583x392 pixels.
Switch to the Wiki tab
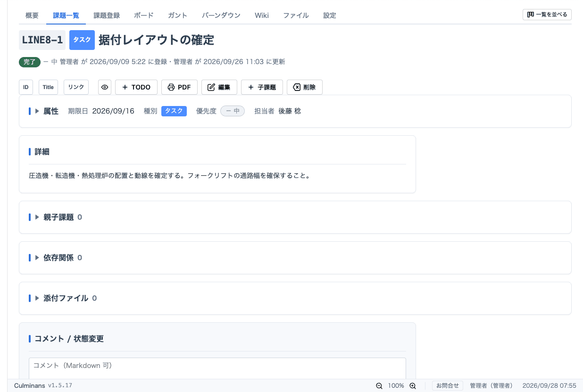[262, 16]
